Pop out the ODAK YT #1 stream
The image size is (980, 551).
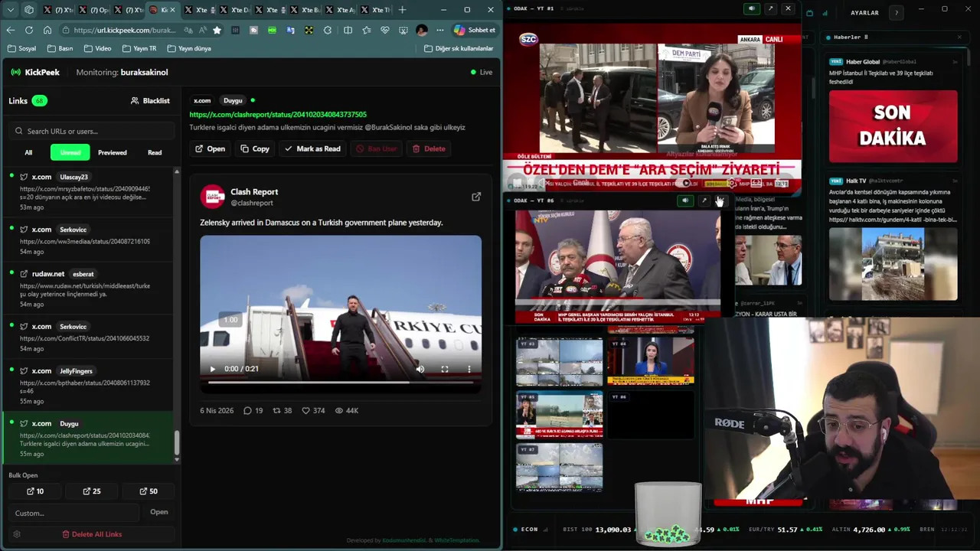770,8
